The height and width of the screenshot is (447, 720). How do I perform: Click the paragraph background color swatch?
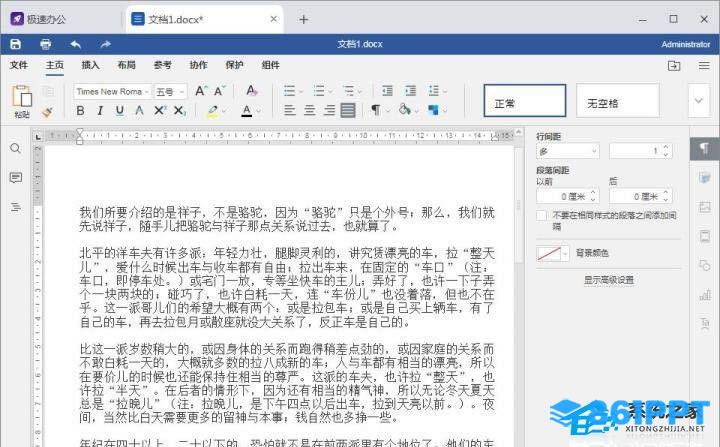click(x=552, y=253)
